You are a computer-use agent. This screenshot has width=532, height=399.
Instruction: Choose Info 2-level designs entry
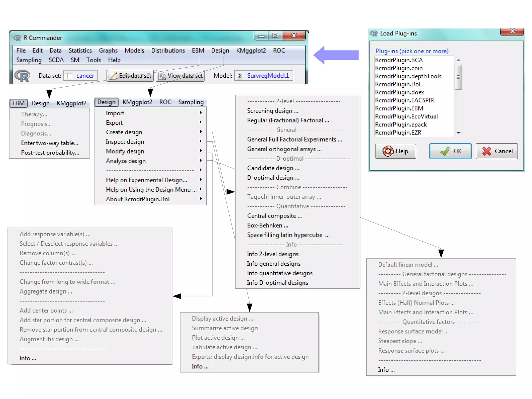tap(273, 254)
